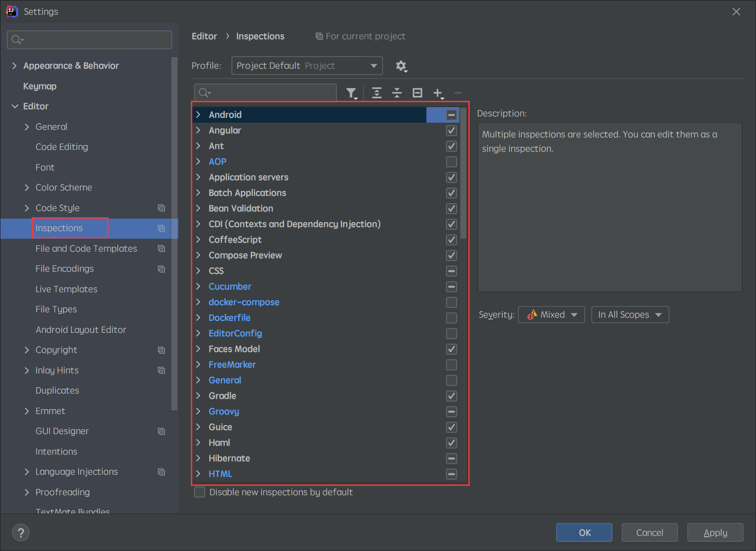
Task: Click the help question mark icon
Action: pos(21,532)
